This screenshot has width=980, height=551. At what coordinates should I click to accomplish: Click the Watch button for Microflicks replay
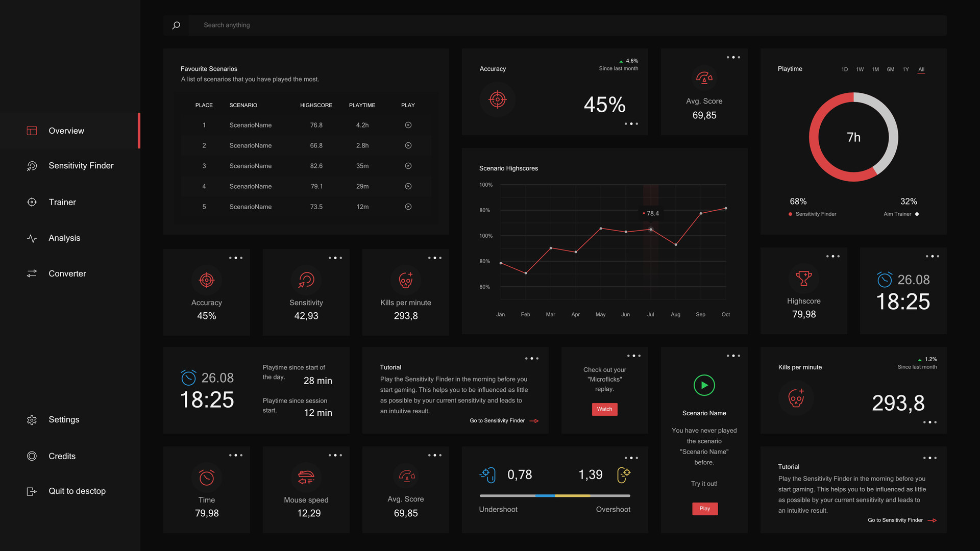click(x=604, y=408)
